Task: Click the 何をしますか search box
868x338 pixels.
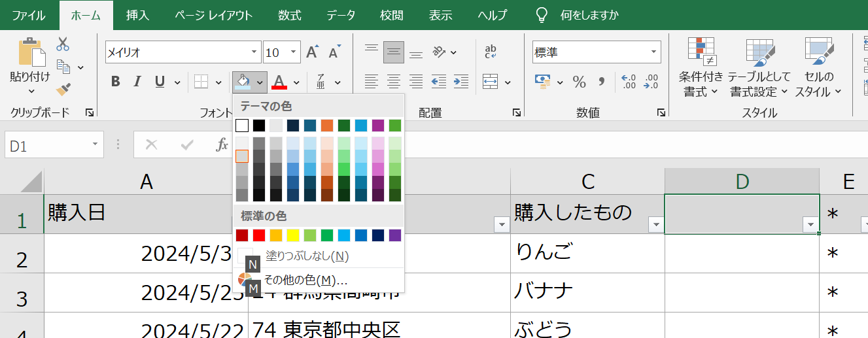Action: [x=589, y=15]
